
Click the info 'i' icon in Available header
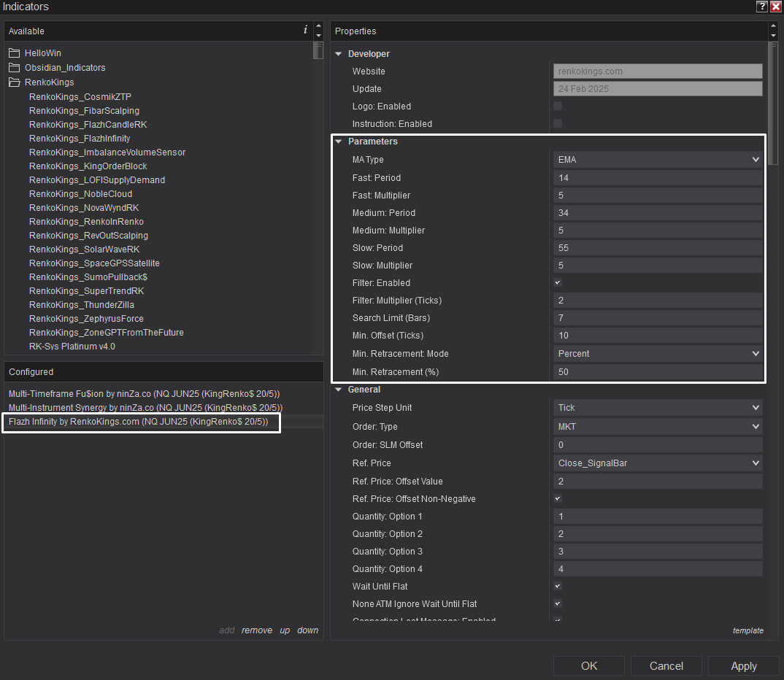pos(305,30)
